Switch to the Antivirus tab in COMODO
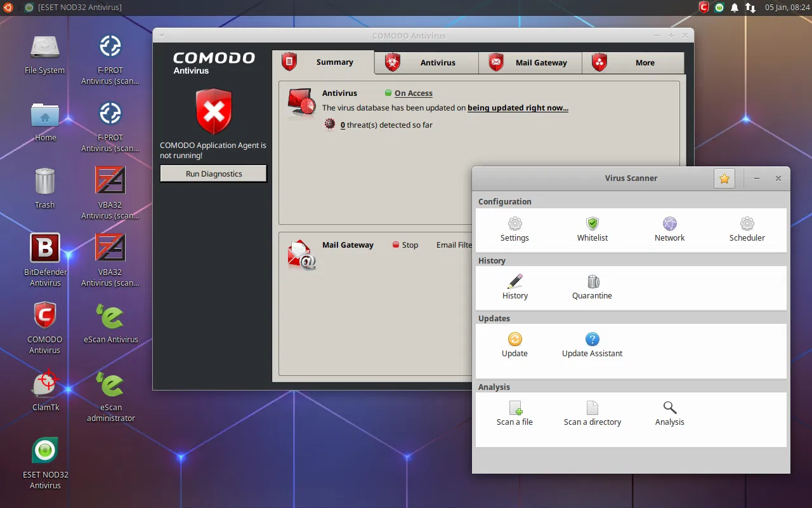The image size is (812, 508). pos(426,62)
